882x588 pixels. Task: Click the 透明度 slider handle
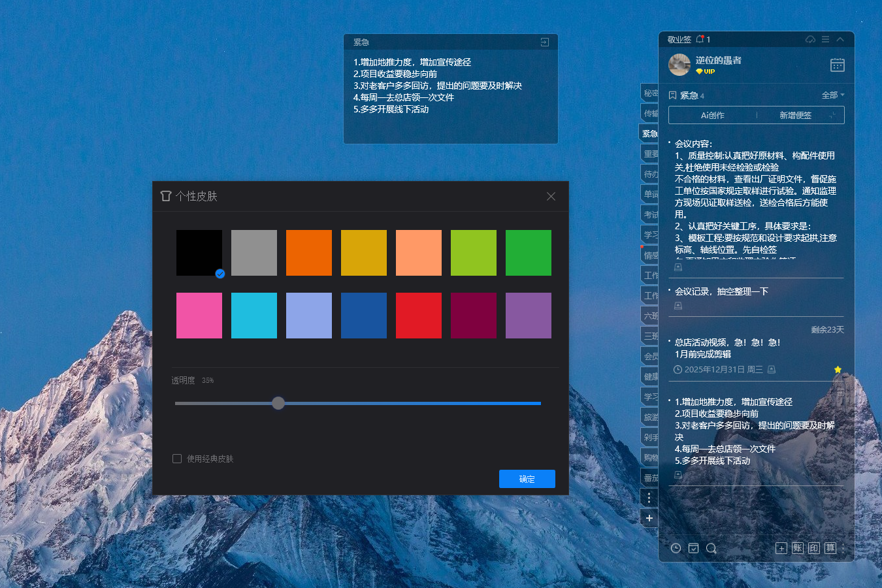point(278,403)
